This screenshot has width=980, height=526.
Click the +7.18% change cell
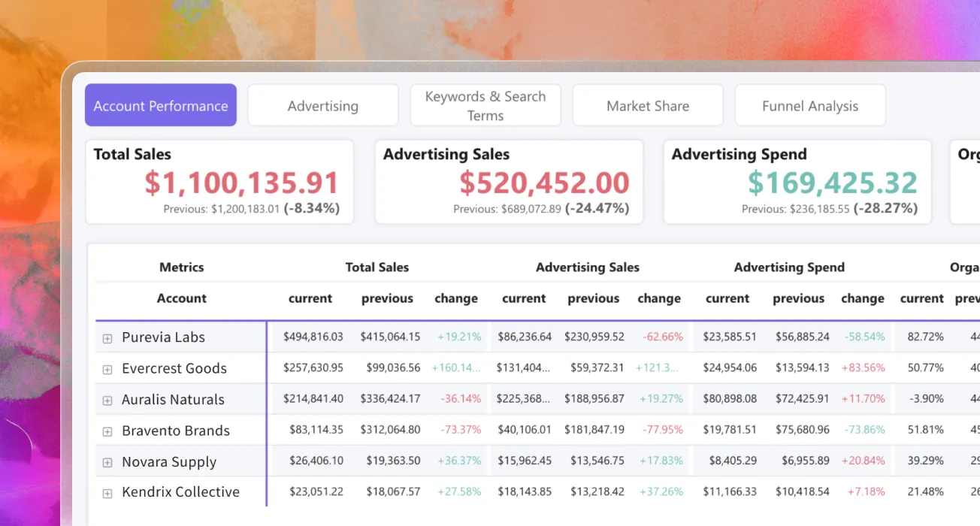click(867, 492)
